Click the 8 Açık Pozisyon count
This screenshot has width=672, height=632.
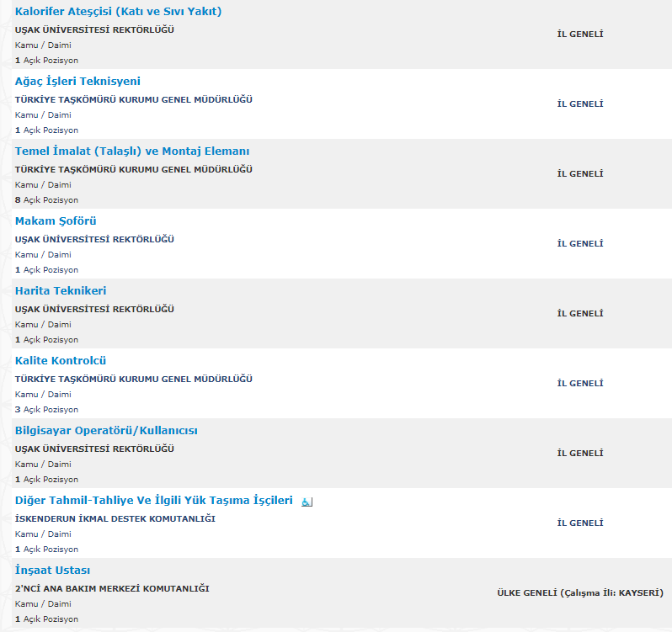[x=46, y=200]
